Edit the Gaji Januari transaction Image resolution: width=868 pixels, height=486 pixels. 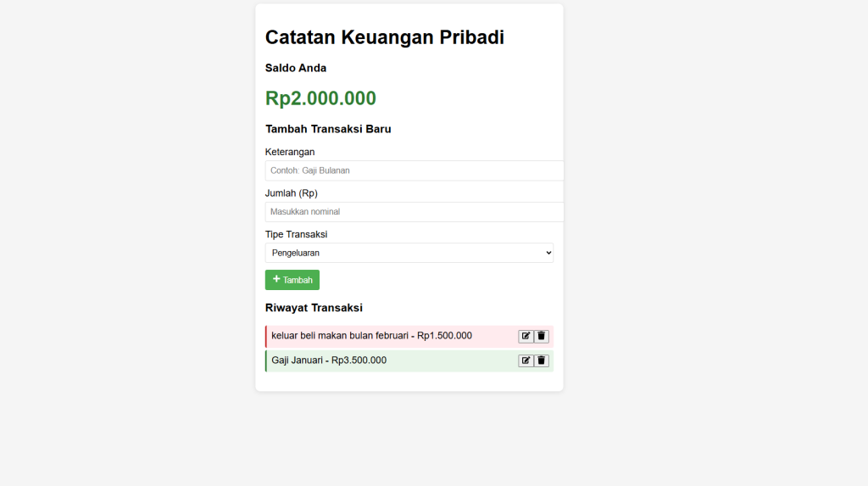(526, 360)
